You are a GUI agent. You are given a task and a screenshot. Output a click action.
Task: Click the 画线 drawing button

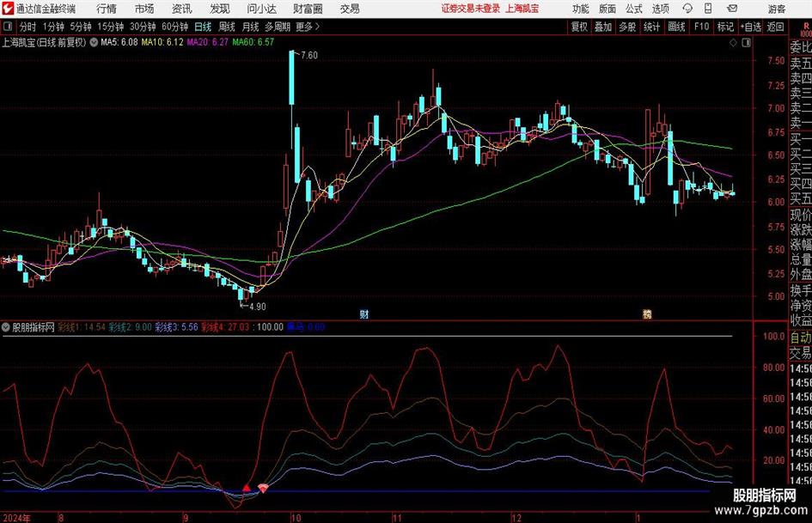tap(677, 27)
